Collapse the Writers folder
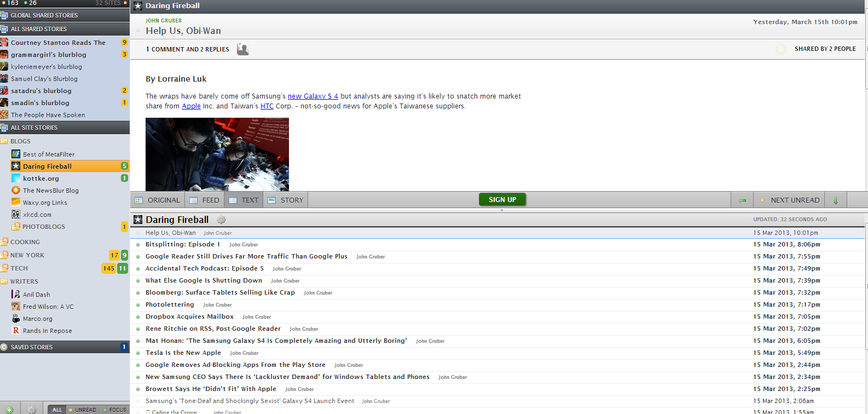Viewport: 868px width, 414px height. tap(4, 281)
